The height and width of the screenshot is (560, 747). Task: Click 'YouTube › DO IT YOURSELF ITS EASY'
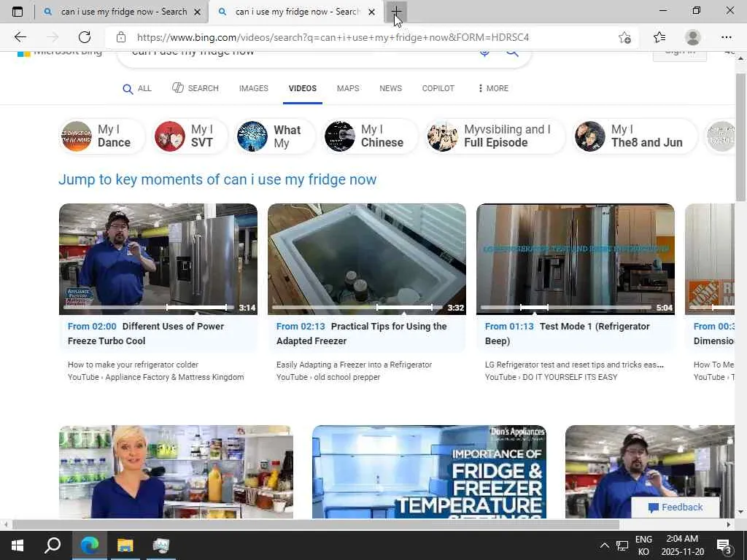coord(551,377)
